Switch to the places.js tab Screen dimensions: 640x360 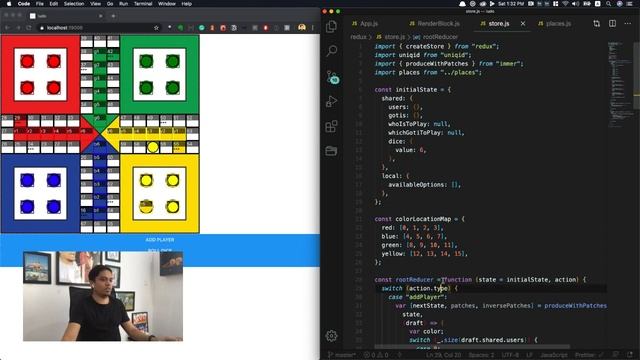click(x=554, y=24)
